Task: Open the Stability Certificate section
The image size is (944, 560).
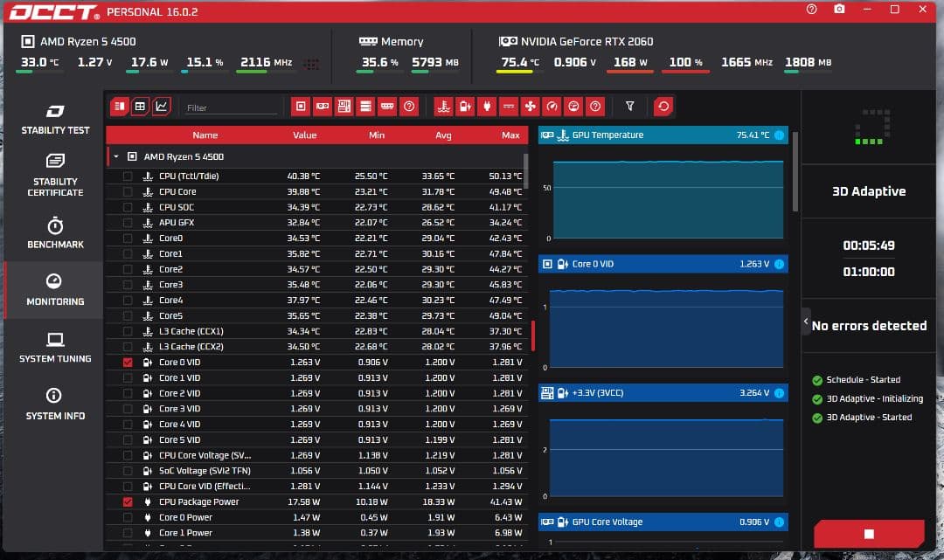Action: point(55,175)
